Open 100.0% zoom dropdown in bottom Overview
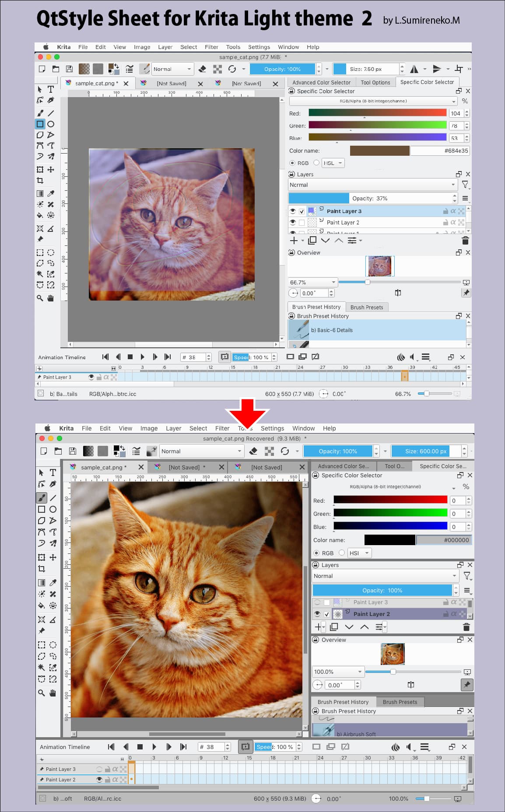 [338, 672]
